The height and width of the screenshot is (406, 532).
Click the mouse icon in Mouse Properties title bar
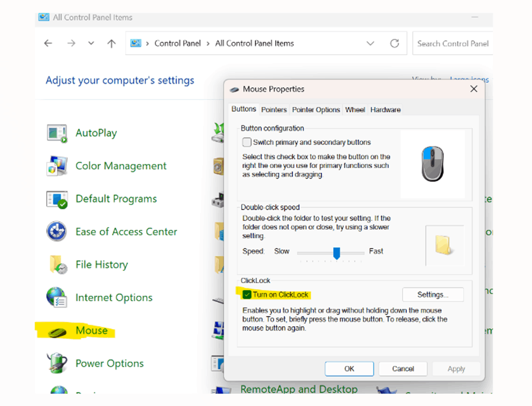235,90
